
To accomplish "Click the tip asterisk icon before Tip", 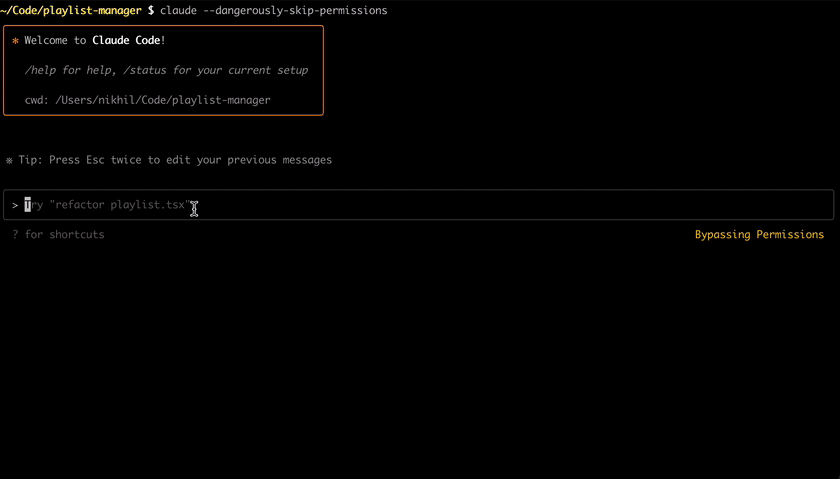I will point(9,160).
